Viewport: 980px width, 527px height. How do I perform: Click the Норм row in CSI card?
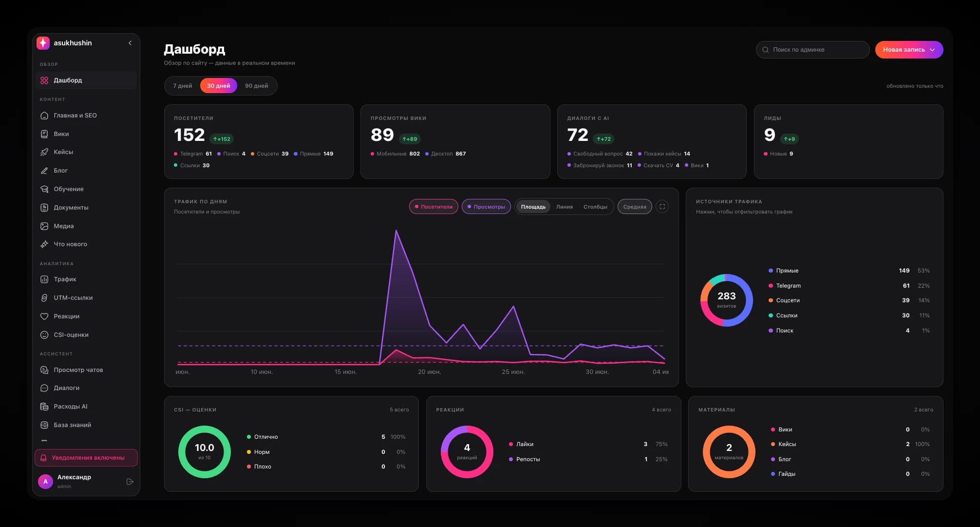pyautogui.click(x=326, y=452)
